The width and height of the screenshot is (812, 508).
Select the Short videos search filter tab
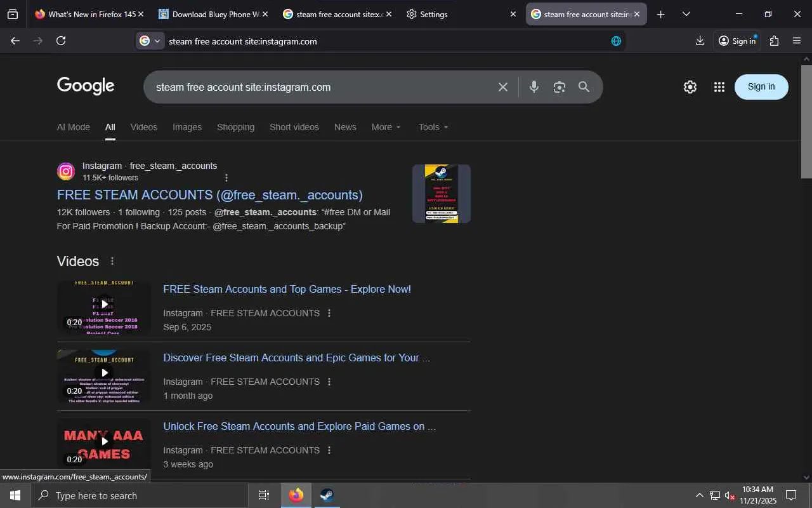tap(294, 127)
